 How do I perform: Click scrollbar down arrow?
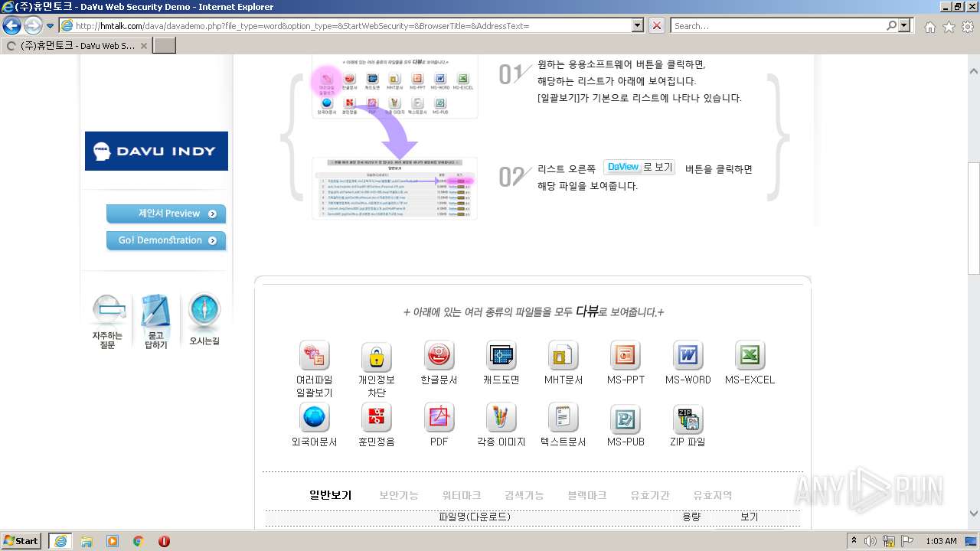(973, 514)
